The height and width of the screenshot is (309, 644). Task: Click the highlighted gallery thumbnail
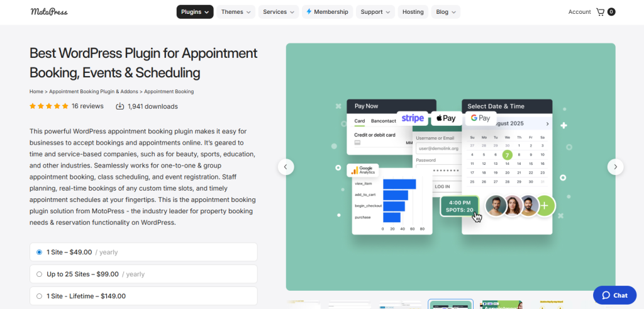coord(450,304)
